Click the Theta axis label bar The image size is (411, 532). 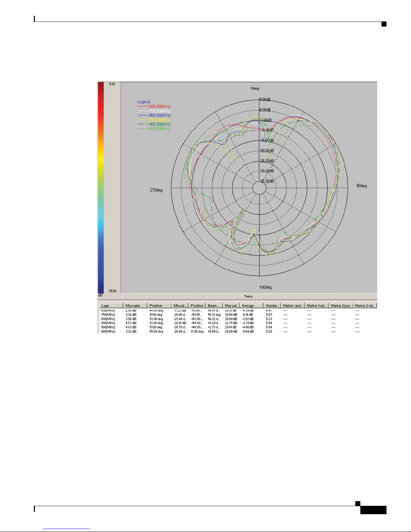pos(248,296)
